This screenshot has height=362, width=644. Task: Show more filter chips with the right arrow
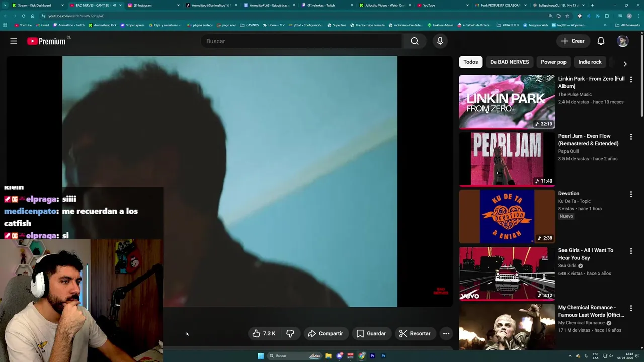coord(625,64)
